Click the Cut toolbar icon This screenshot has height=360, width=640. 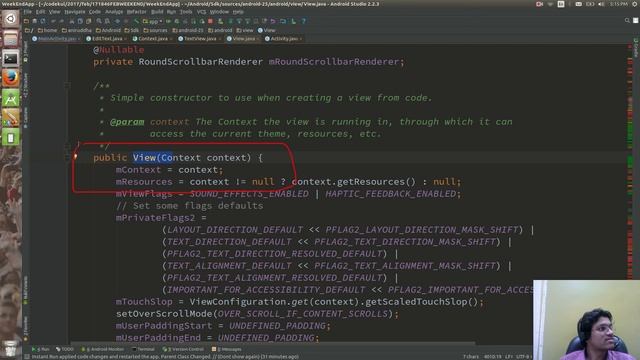pos(71,21)
